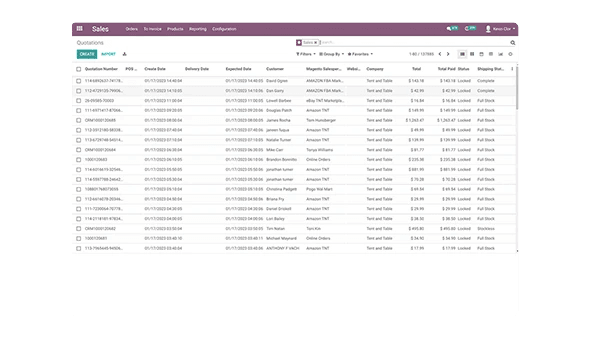Click the Pogo Wal Mart salesperson cell
The image size is (590, 360).
319,189
